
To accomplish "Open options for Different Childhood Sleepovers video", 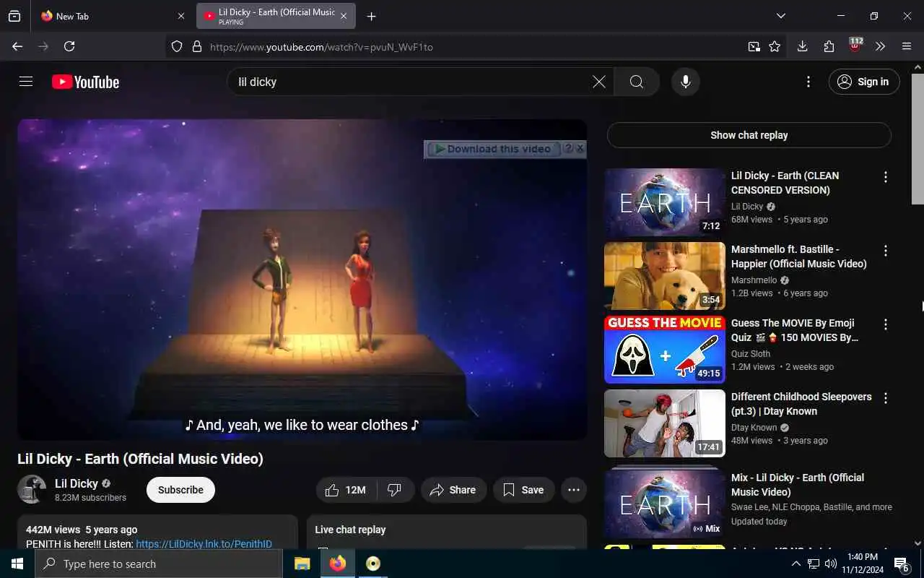I will 885,398.
